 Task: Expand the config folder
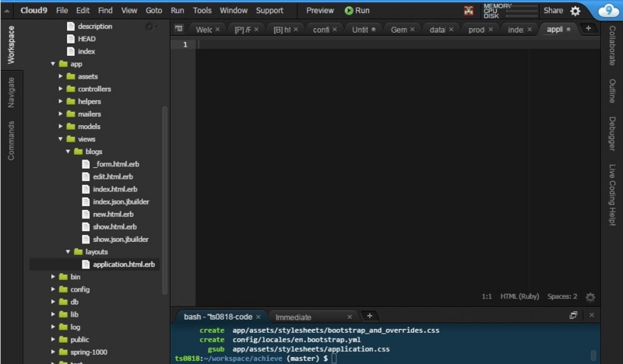coord(53,289)
